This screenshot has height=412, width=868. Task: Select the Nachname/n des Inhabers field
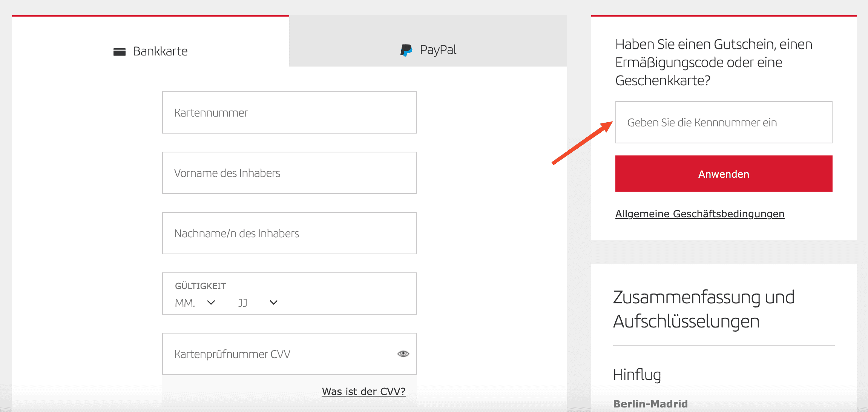click(289, 233)
